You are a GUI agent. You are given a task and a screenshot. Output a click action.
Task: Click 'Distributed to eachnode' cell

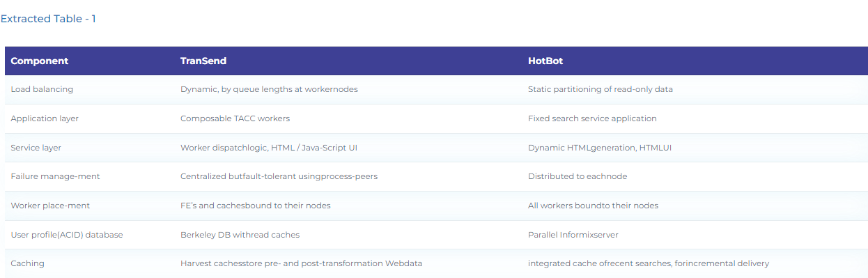[x=578, y=176]
